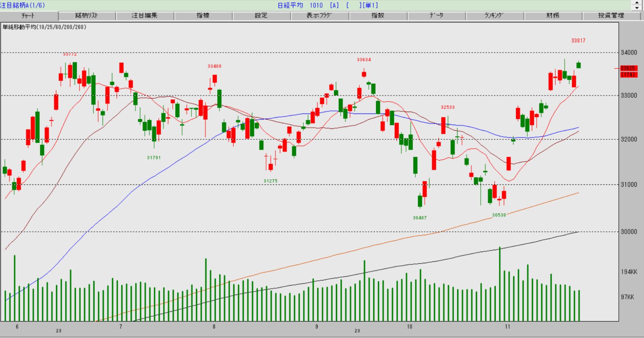Screen dimensions: 644x338
Task: Click the month 11 label on time axis
Action: (x=507, y=326)
